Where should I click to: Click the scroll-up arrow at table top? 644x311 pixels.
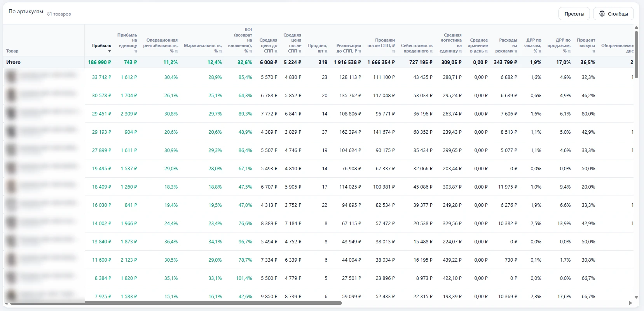636,28
